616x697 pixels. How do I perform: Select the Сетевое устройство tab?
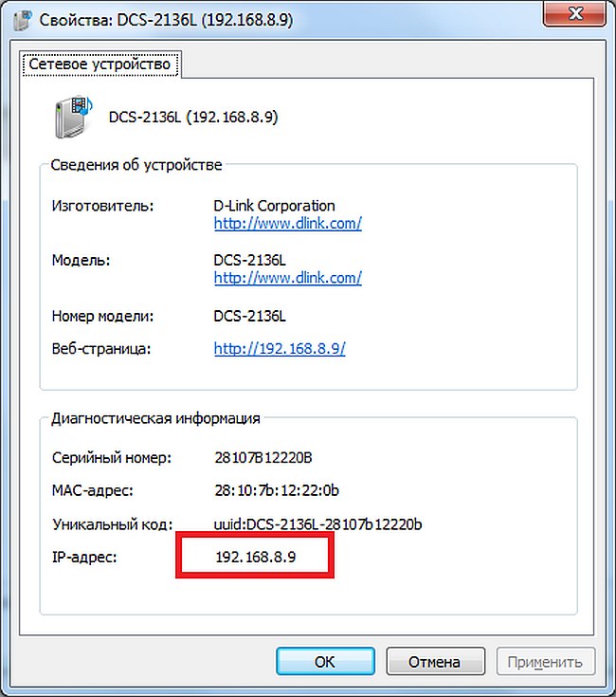point(100,64)
